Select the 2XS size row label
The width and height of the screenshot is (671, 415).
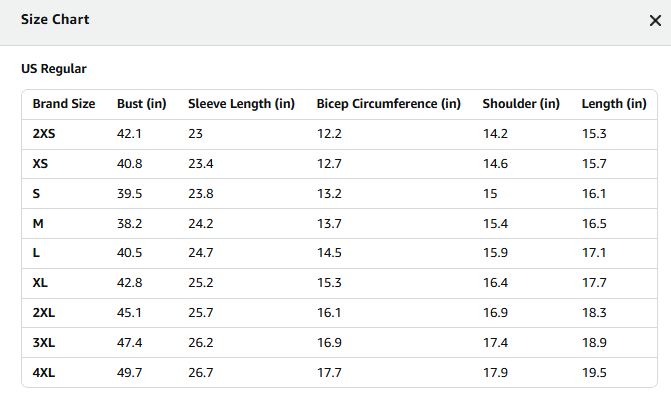tap(44, 134)
